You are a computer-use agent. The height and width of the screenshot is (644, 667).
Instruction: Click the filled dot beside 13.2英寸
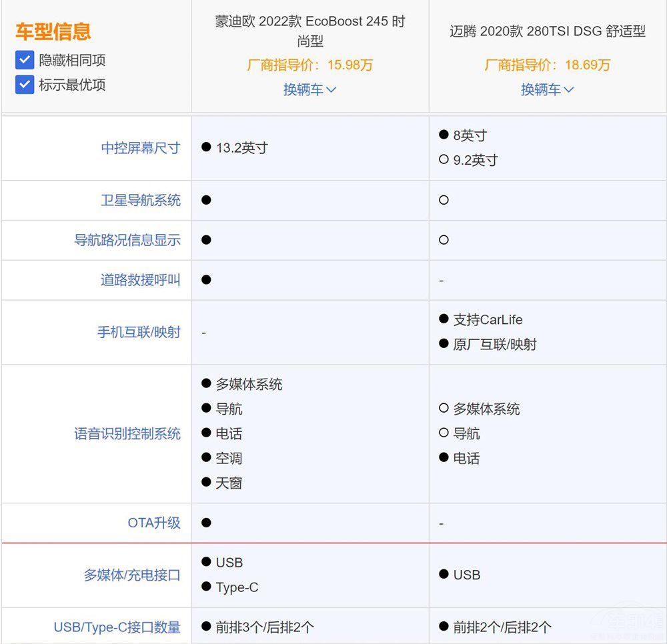(x=206, y=147)
